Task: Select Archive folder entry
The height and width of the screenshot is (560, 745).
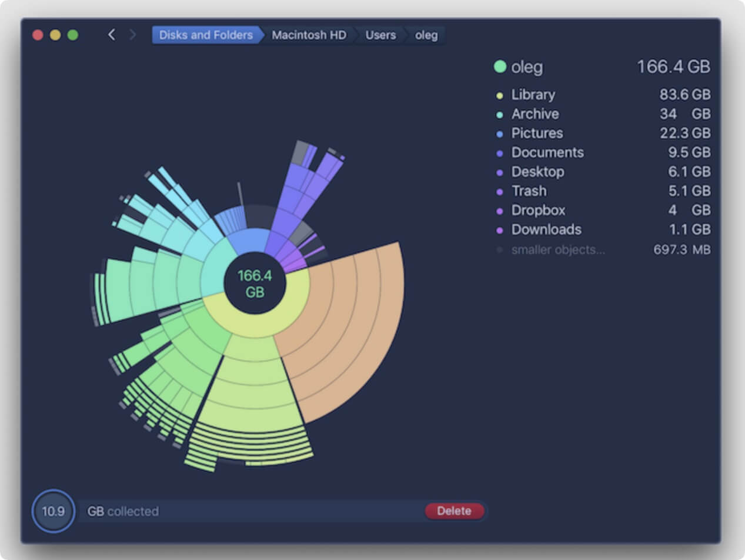Action: (534, 114)
